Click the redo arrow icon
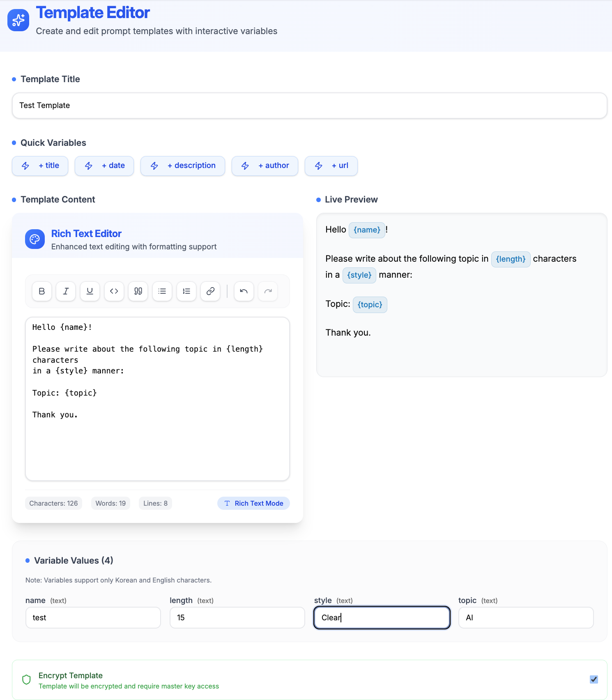The image size is (612, 700). click(x=268, y=291)
